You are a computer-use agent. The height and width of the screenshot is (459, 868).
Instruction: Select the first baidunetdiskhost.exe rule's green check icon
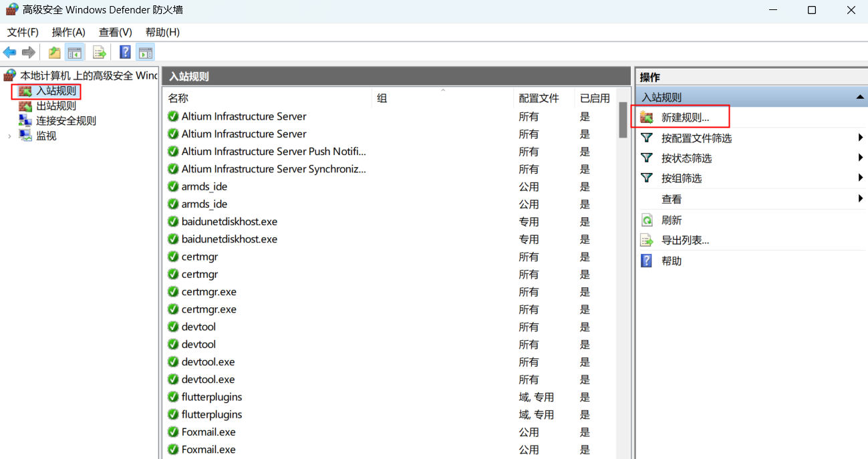(173, 222)
